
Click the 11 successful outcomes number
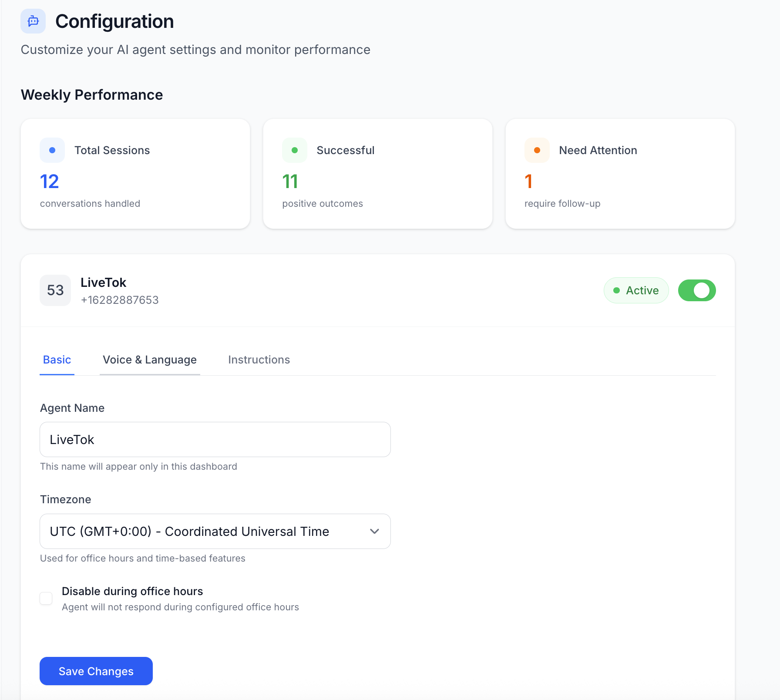point(290,182)
